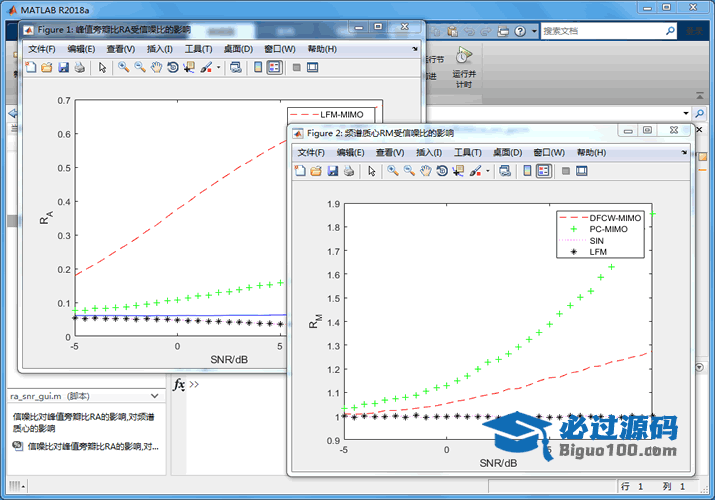The image size is (715, 500).
Task: Print figure icon in Figure 2 toolbar
Action: point(349,171)
